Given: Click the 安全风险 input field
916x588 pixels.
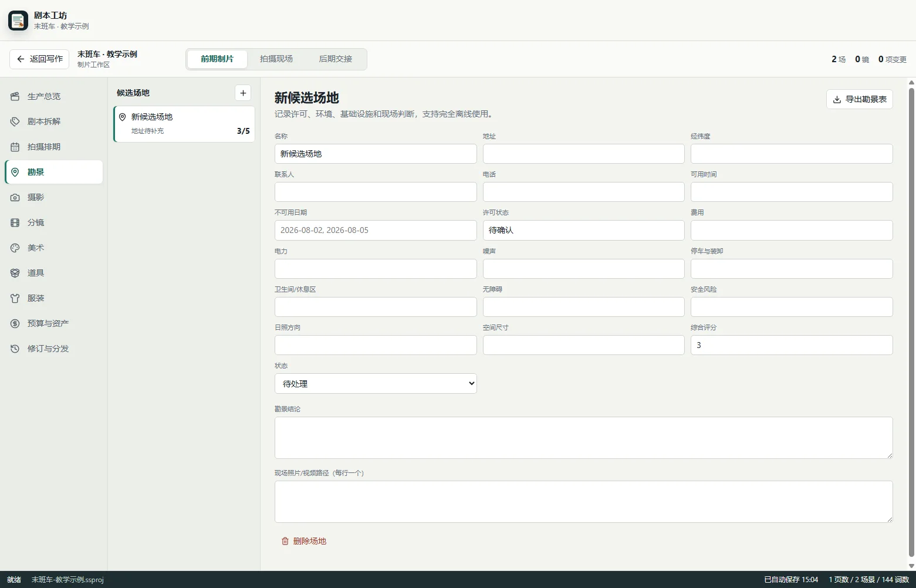Looking at the screenshot, I should pos(792,307).
